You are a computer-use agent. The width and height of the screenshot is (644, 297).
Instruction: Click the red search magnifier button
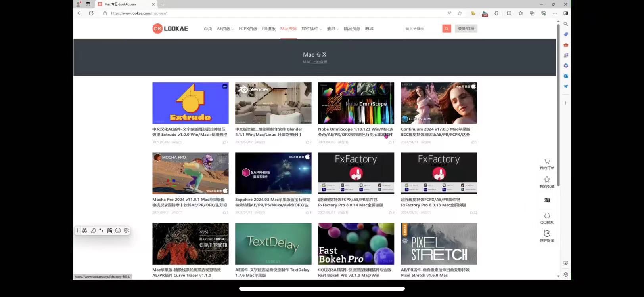pyautogui.click(x=447, y=29)
